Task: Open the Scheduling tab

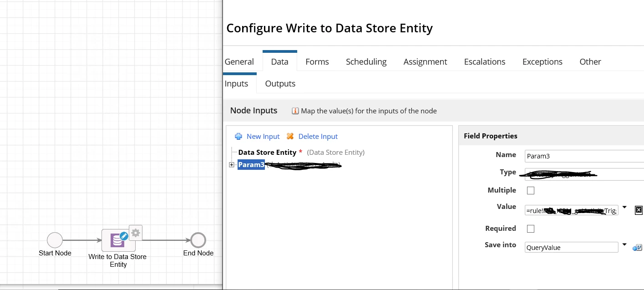Action: click(x=366, y=61)
